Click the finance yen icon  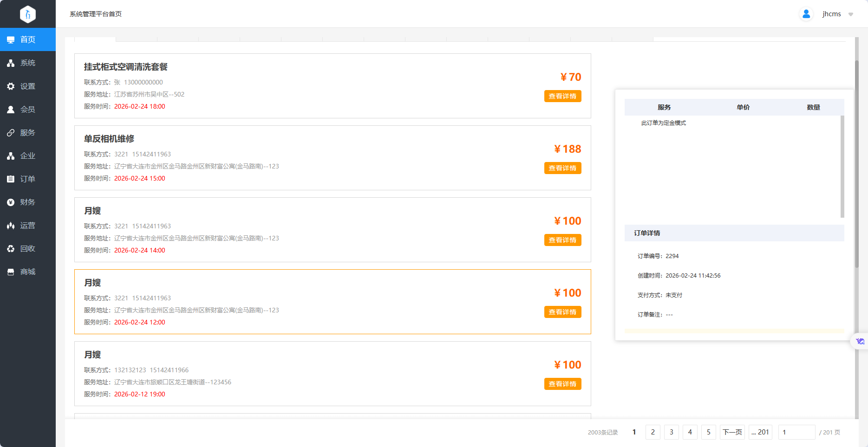[x=11, y=202]
